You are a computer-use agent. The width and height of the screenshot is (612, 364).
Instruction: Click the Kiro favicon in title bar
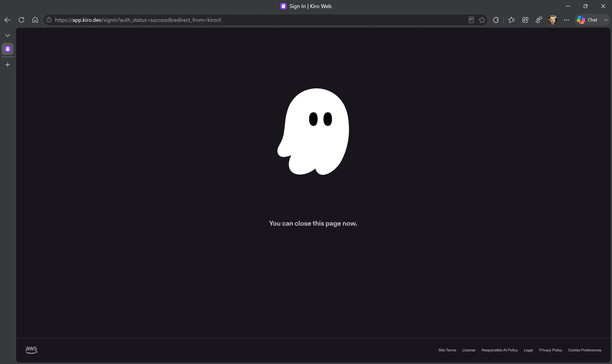[x=283, y=6]
